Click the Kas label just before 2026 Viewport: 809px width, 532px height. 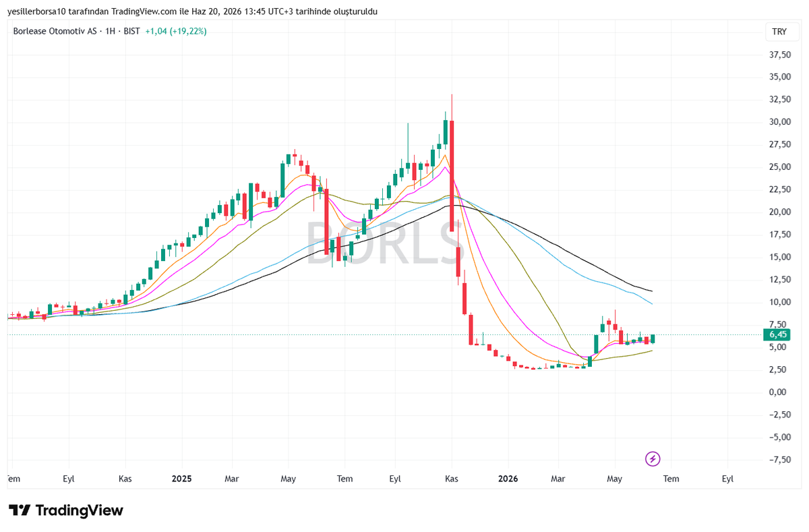pyautogui.click(x=452, y=479)
